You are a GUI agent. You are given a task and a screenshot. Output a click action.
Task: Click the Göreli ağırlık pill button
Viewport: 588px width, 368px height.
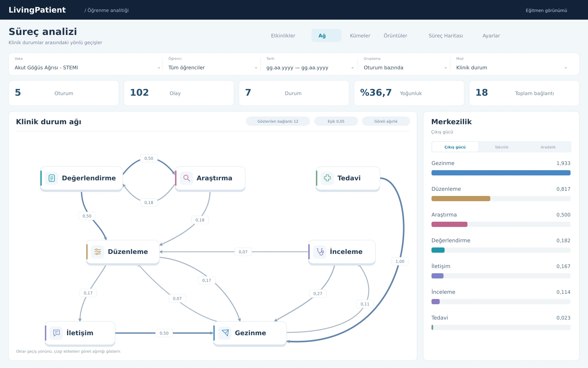coord(386,121)
